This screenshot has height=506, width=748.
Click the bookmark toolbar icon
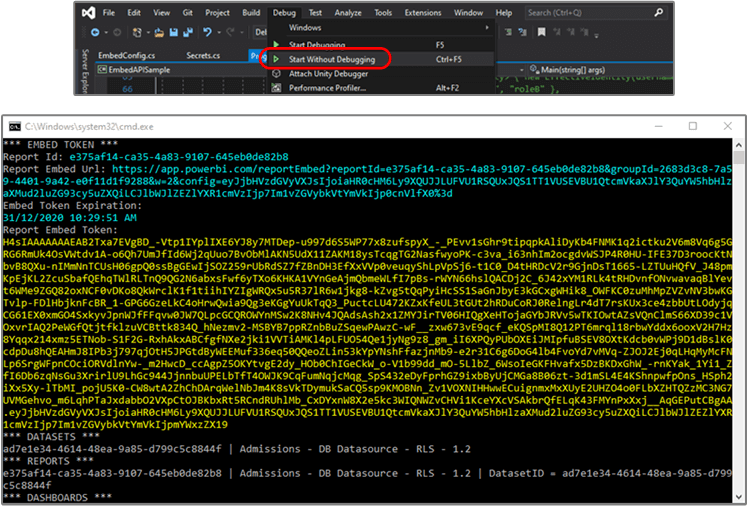coord(541,32)
